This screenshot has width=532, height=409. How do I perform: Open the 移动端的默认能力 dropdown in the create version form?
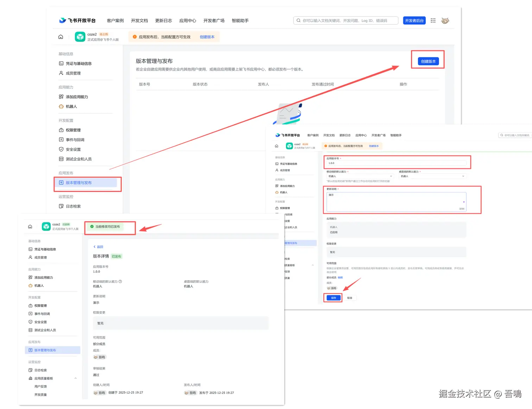(x=360, y=176)
